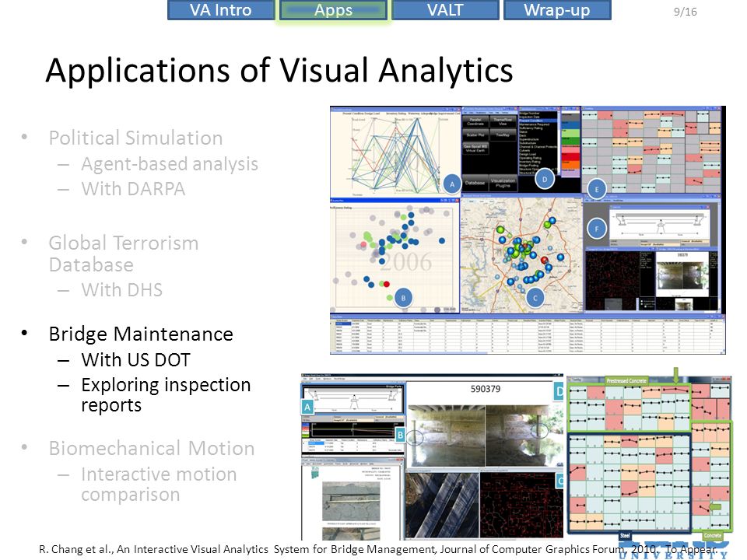Pick the orange swatch in the color legend
Screen dimensions: 747x560
point(570,164)
